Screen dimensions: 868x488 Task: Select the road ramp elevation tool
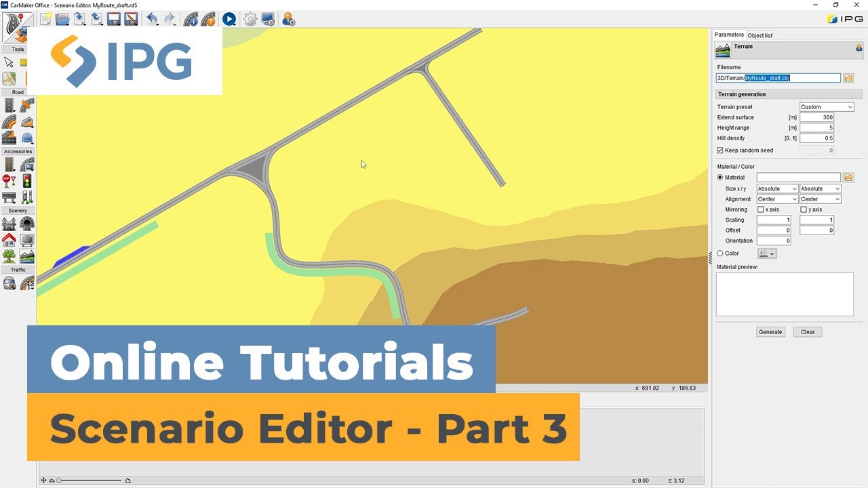click(27, 122)
